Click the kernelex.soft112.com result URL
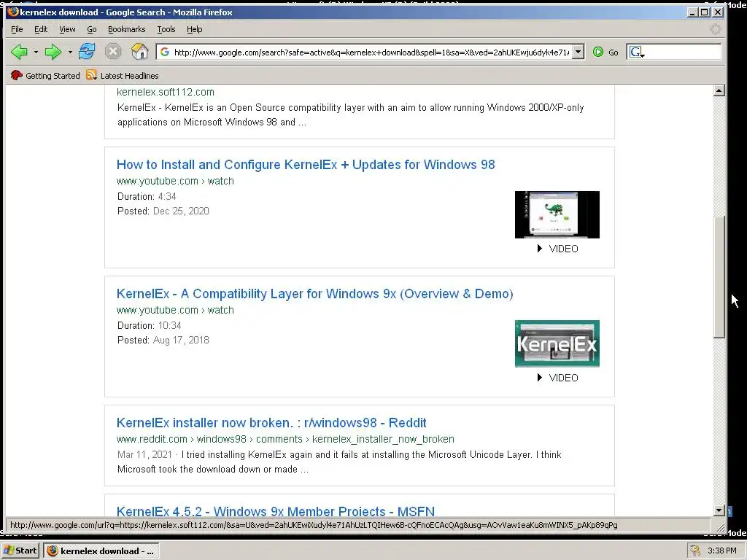 (x=166, y=92)
